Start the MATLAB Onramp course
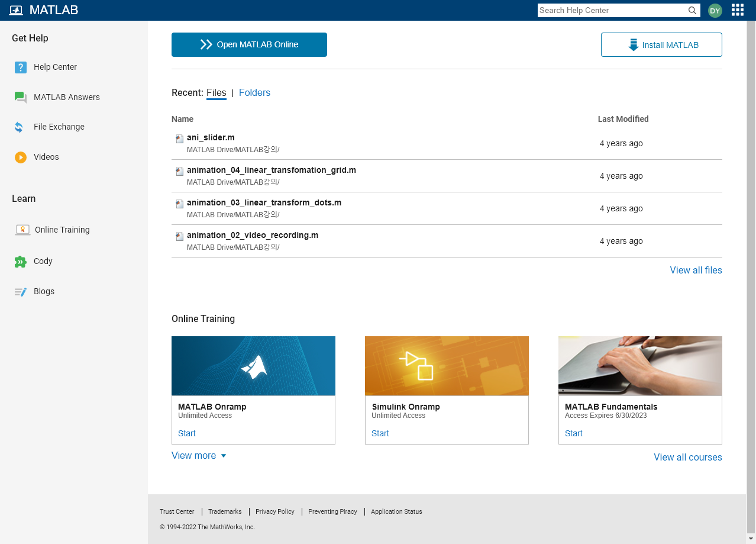756x544 pixels. coord(187,434)
